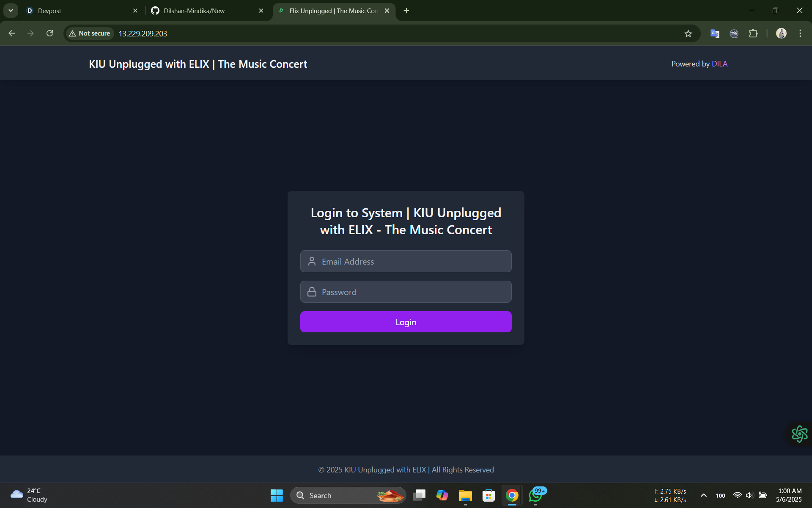
Task: Click the Not secure site-info badge
Action: [90, 33]
